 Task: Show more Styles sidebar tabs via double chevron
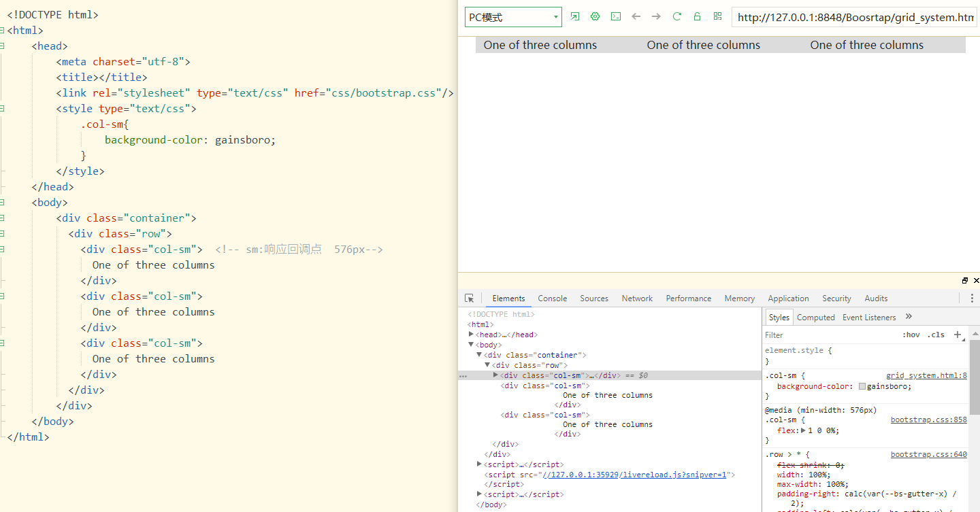[x=909, y=317]
